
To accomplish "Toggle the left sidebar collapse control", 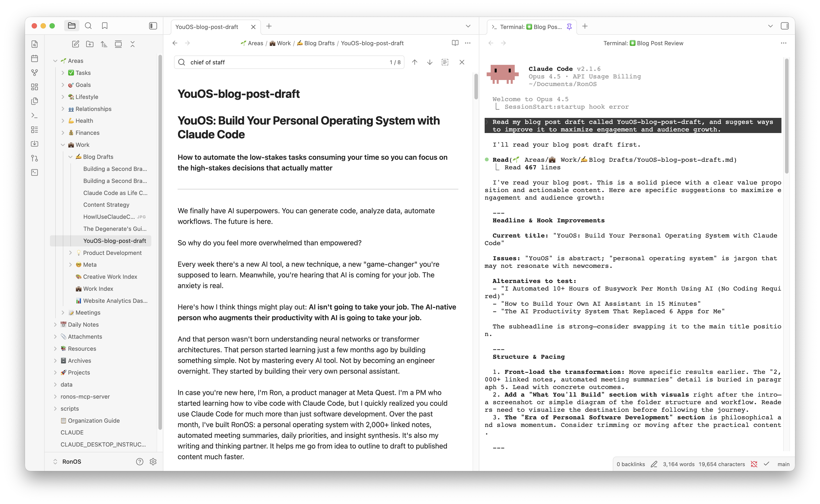I will 153,26.
